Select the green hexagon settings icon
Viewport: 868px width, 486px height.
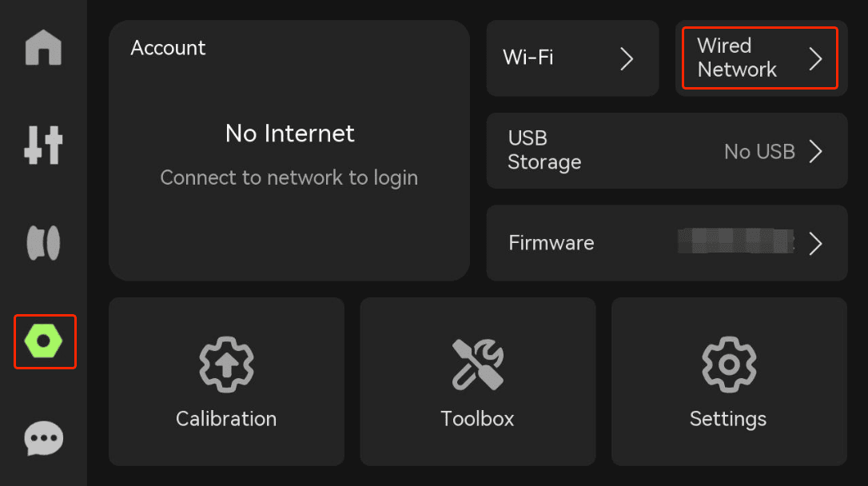(x=44, y=341)
